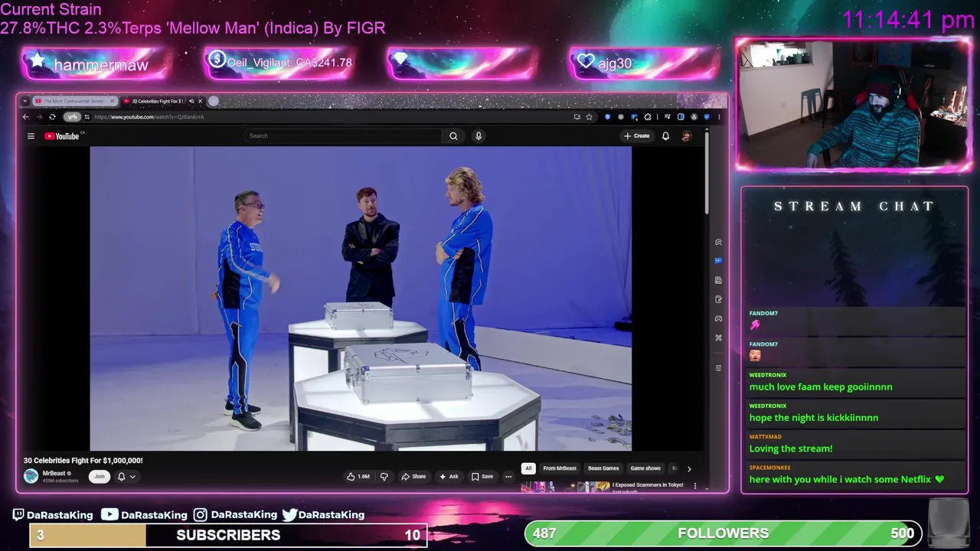Reload the page with the refresh icon
Screen dimensions: 980x551
pyautogui.click(x=52, y=117)
